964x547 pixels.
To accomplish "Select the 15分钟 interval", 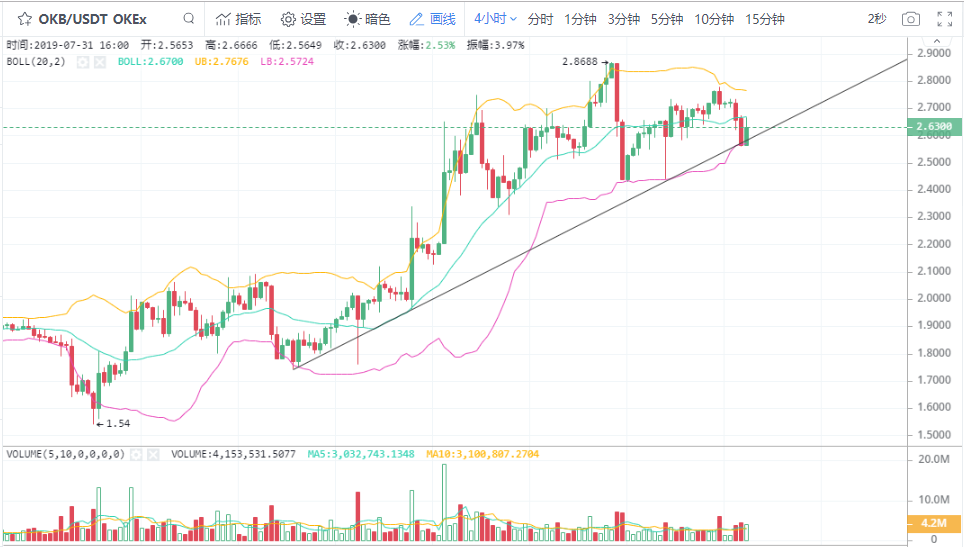I will click(x=765, y=19).
